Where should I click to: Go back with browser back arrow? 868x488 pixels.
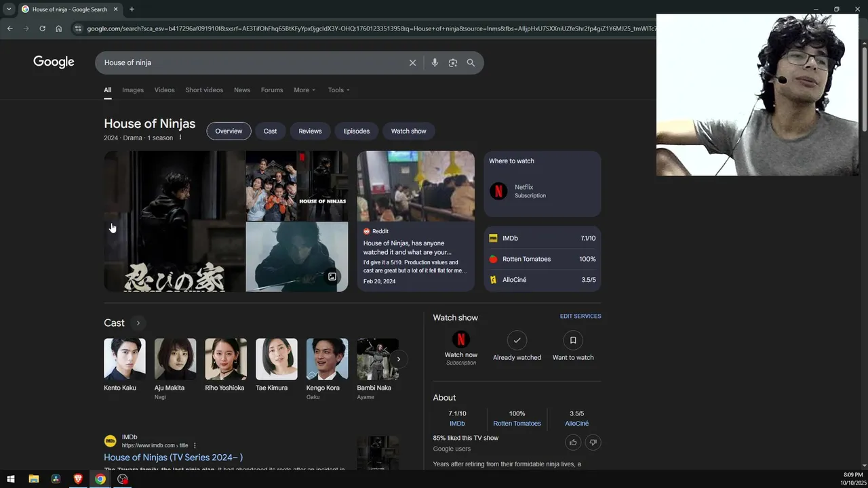click(9, 28)
